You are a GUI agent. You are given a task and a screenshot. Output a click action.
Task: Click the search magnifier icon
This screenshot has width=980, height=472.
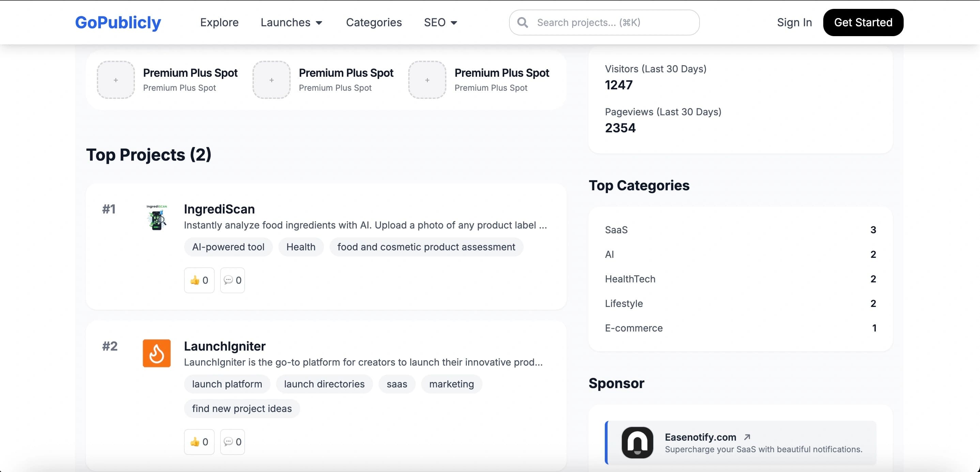(x=523, y=23)
